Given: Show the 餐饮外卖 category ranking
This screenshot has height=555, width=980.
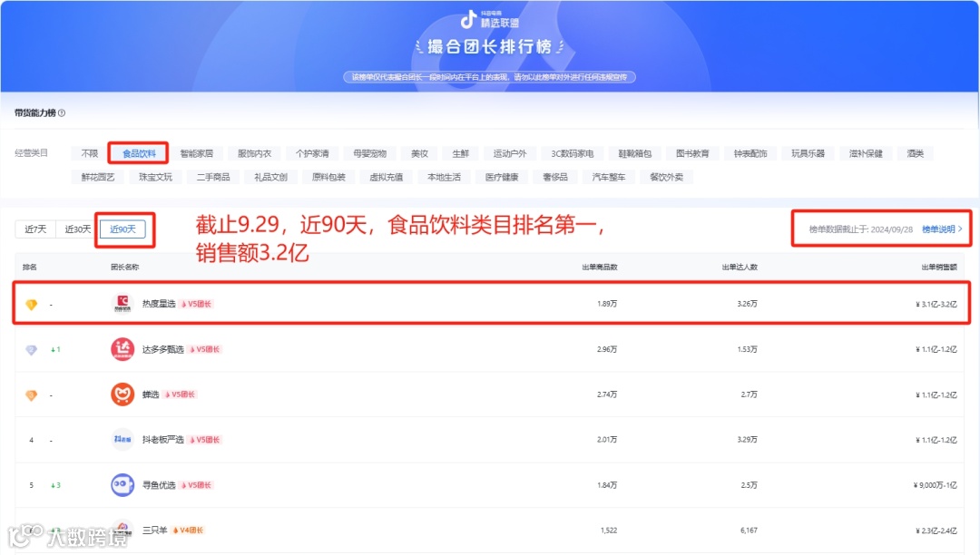Looking at the screenshot, I should click(666, 177).
